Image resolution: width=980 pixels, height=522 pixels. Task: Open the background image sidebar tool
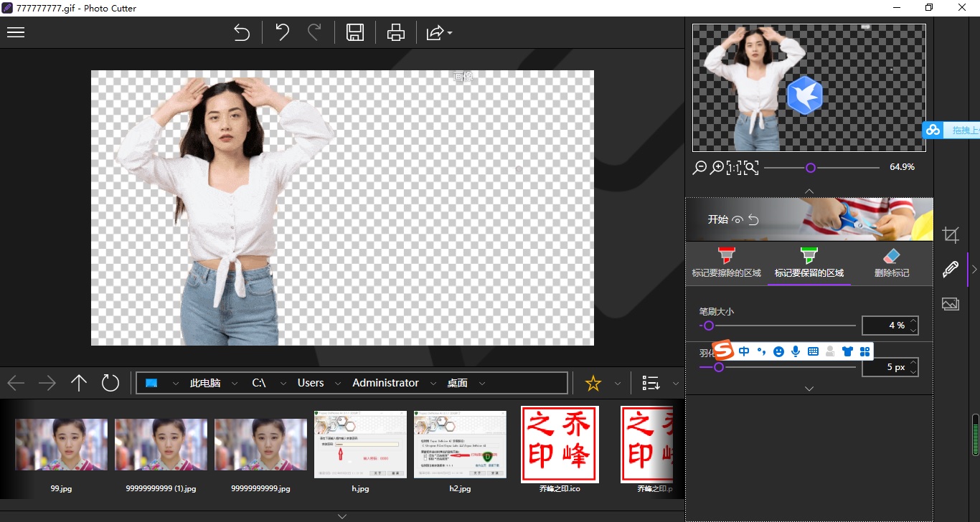coord(951,304)
